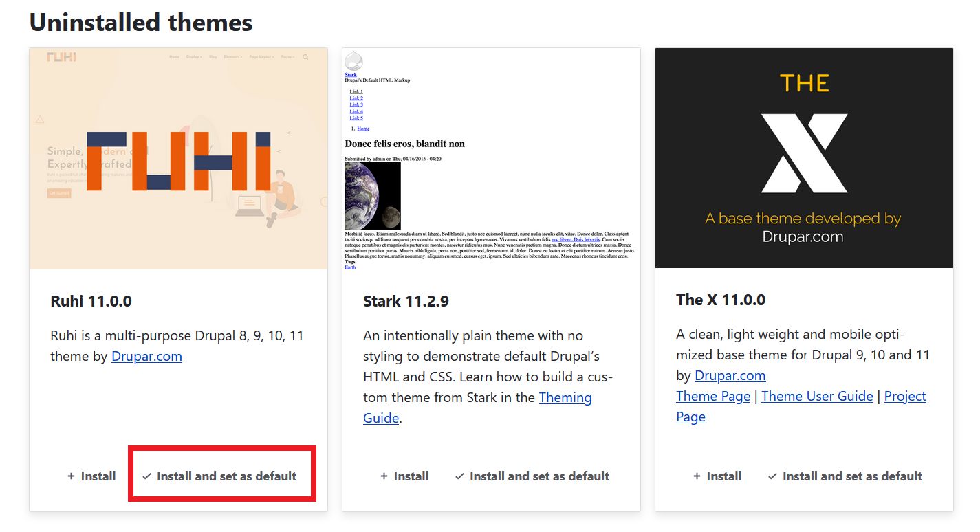Screen dimensions: 980x532
Task: Expand the Page Layout dropdown in Ruhi's navbar
Action: point(262,56)
